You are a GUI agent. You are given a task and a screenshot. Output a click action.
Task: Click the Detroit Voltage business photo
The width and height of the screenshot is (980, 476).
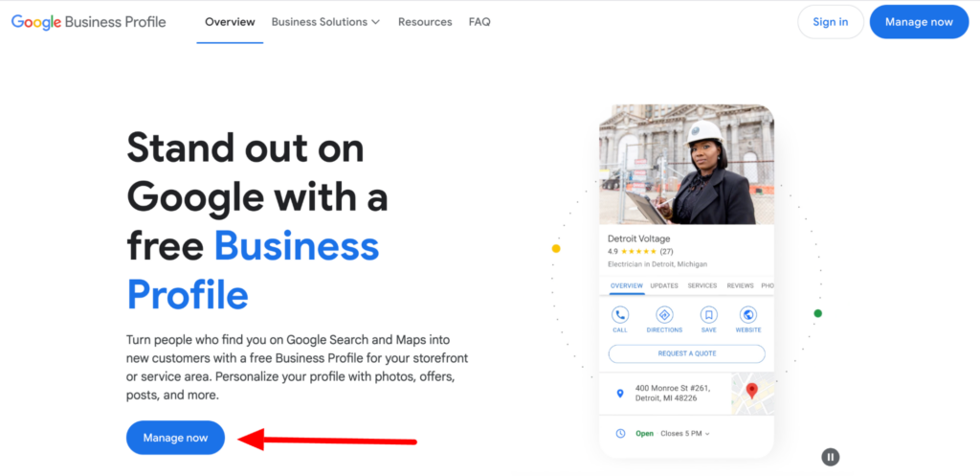[686, 165]
